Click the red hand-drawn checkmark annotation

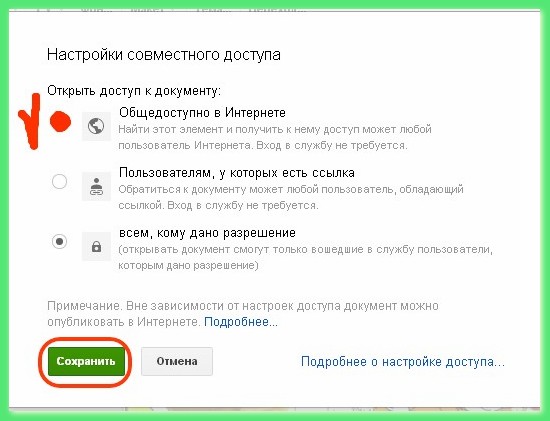pyautogui.click(x=31, y=121)
